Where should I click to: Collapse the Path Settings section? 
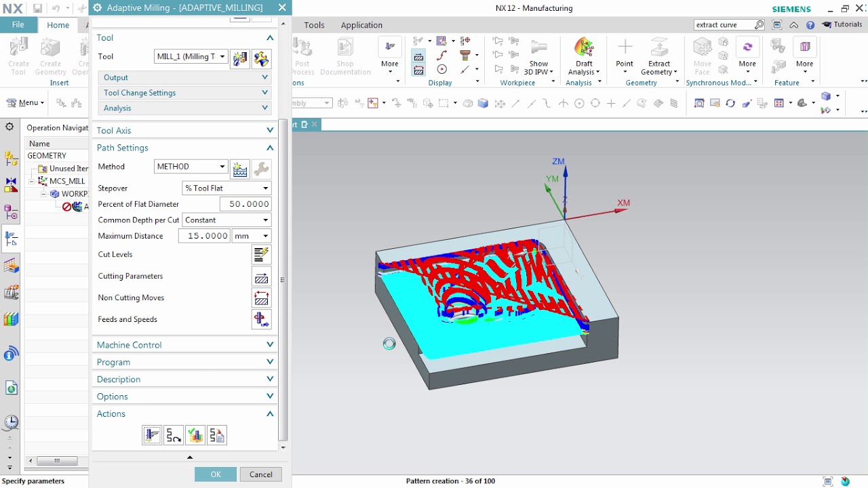(x=184, y=148)
